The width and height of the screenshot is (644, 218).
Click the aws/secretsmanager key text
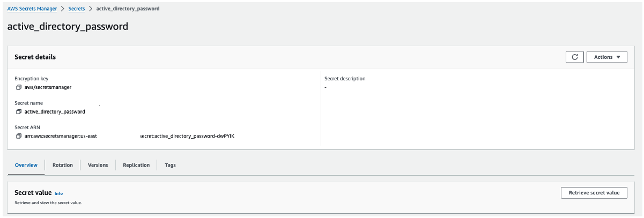point(48,87)
